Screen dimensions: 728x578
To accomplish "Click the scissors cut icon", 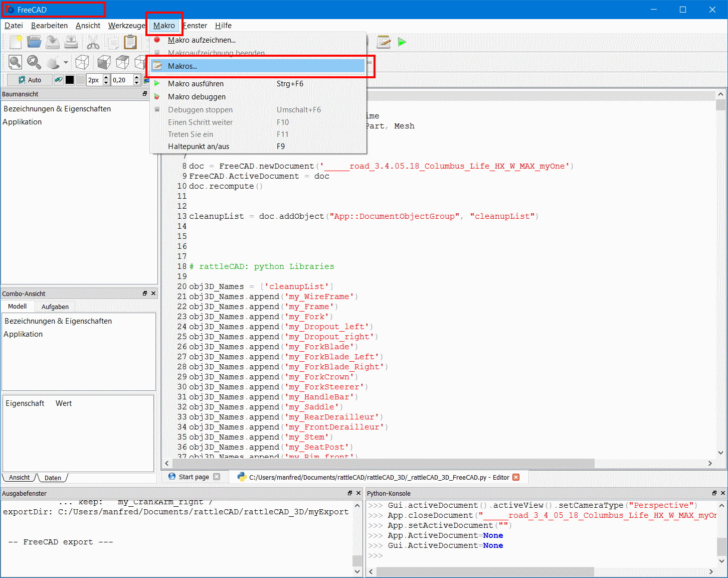I will (93, 42).
